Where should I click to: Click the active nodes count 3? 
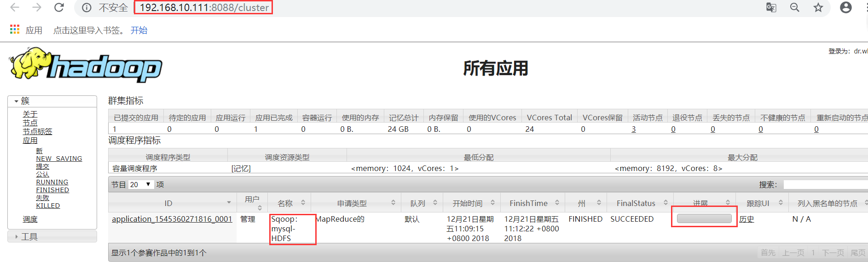(x=634, y=129)
